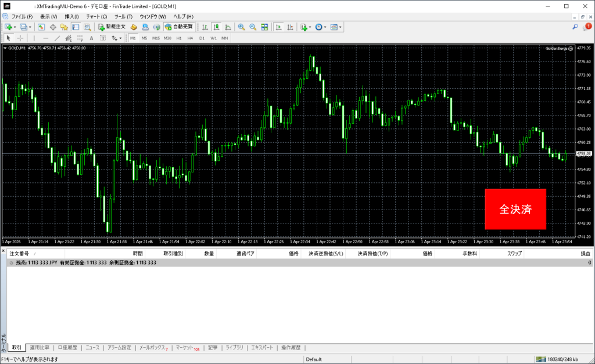Click the 損益 column header
Viewport: 595px width, 364px height.
[x=586, y=254]
